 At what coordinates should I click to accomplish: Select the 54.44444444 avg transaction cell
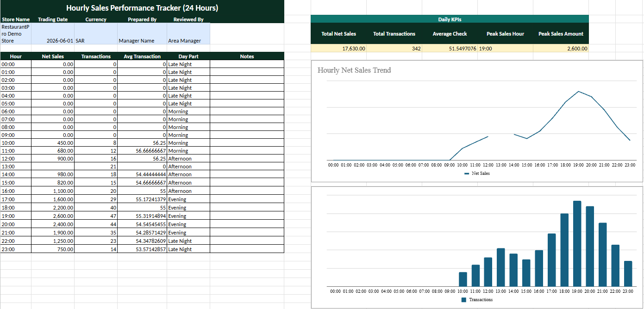[x=142, y=174]
